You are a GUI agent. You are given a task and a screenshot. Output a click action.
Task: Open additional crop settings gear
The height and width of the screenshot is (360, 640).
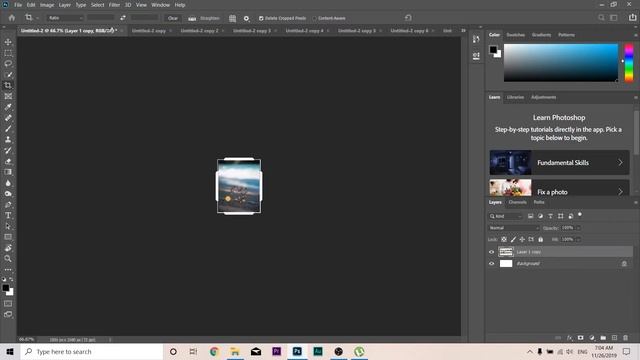coord(246,18)
